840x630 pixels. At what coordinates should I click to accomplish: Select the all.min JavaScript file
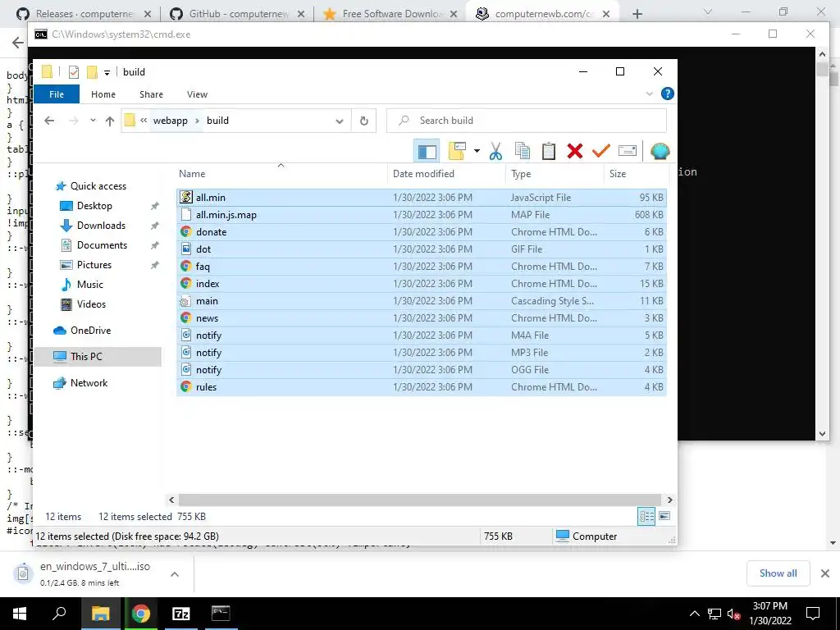pyautogui.click(x=421, y=198)
